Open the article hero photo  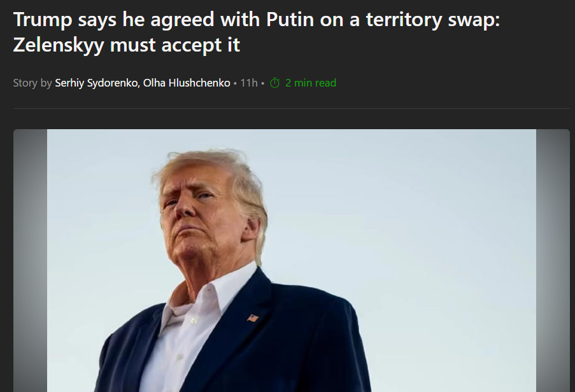coord(292,260)
